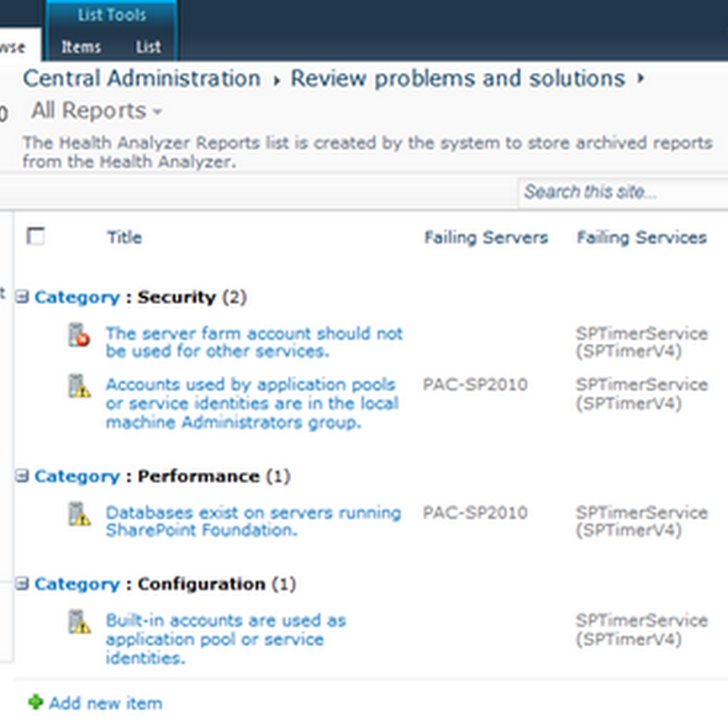Click warning icon beside Built-in accounts rule
Viewport: 728px width, 728px height.
tap(80, 622)
